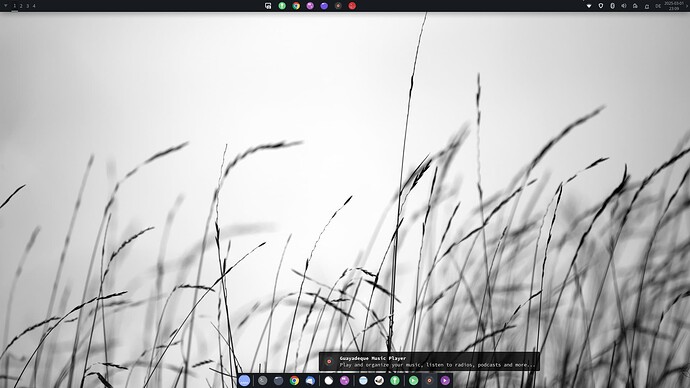Open the terminal icon in the dock
Screen dimensions: 690x388
point(263,381)
